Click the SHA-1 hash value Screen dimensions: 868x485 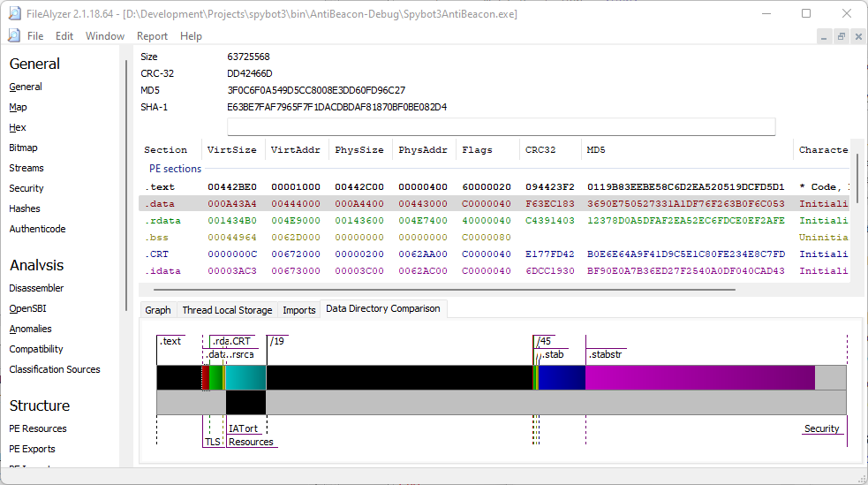pyautogui.click(x=337, y=107)
